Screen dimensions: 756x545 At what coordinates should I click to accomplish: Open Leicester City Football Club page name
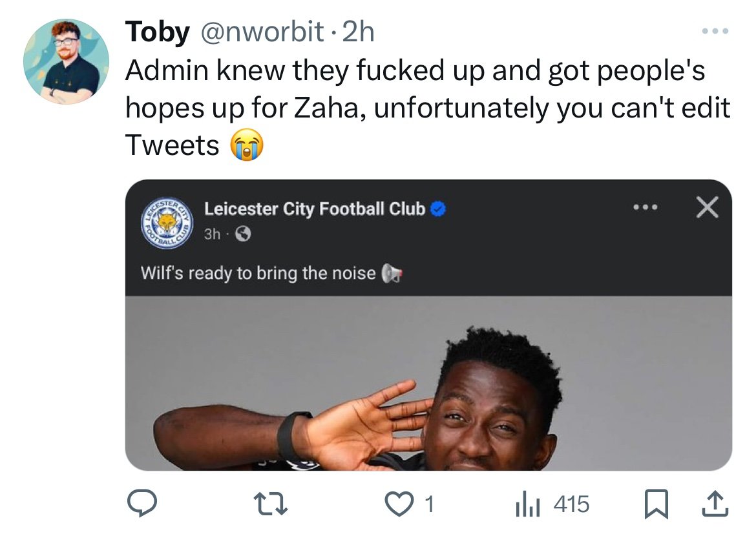click(315, 209)
